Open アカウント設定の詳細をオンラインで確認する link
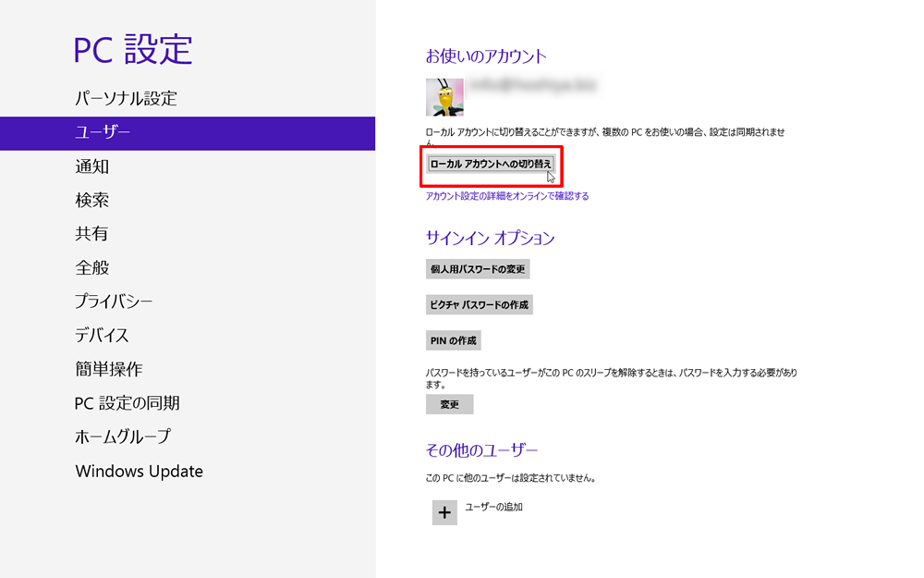The width and height of the screenshot is (924, 578). pos(507,196)
